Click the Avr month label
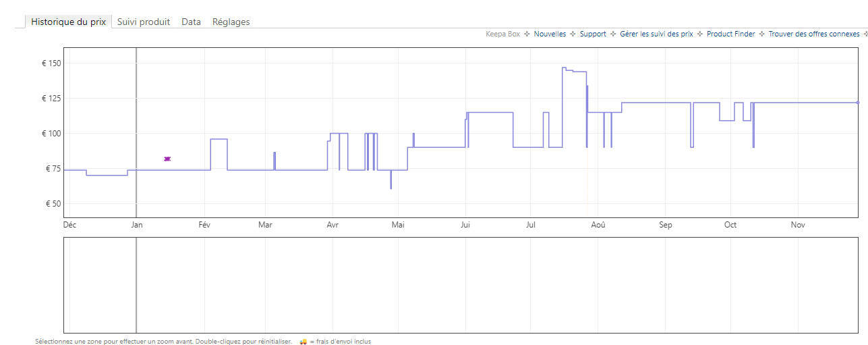Image resolution: width=868 pixels, height=345 pixels. coord(332,225)
